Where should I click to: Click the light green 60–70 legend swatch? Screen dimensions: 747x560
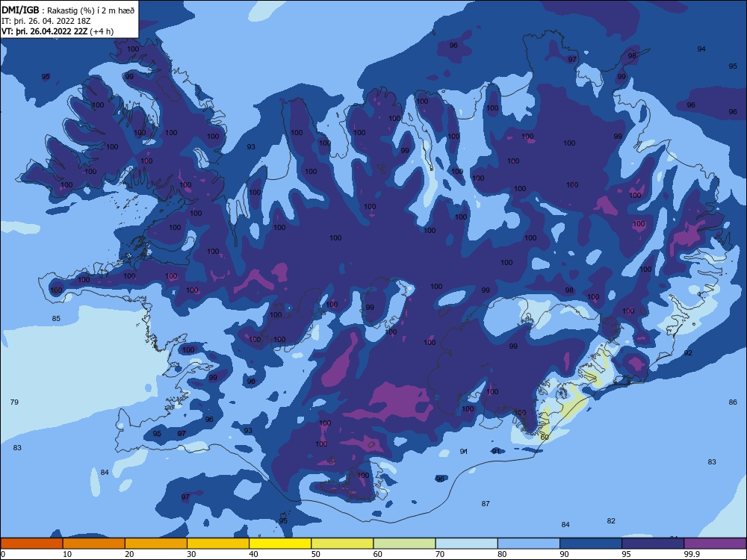tap(404, 544)
